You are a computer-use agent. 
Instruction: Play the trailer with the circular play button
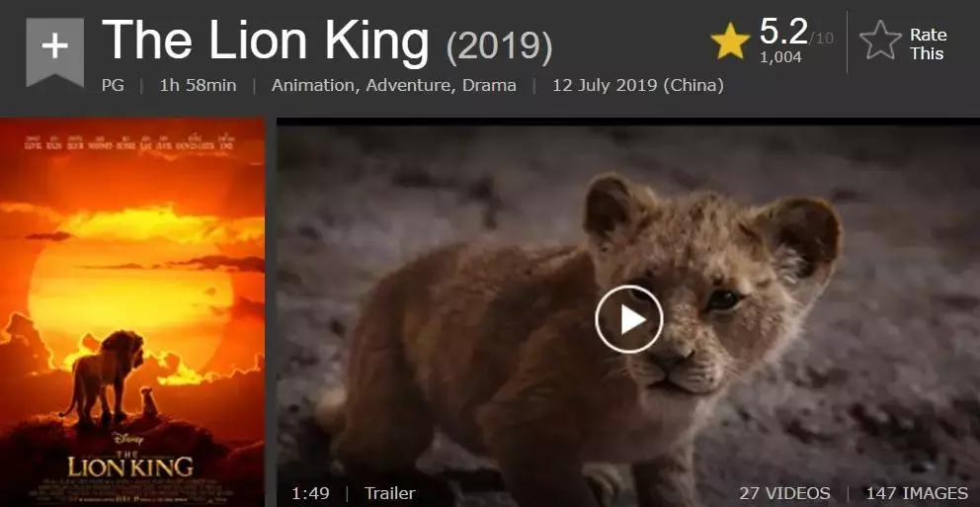click(x=628, y=319)
